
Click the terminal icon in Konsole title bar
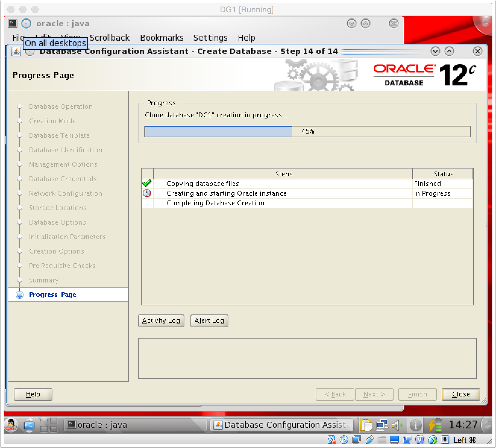(13, 24)
